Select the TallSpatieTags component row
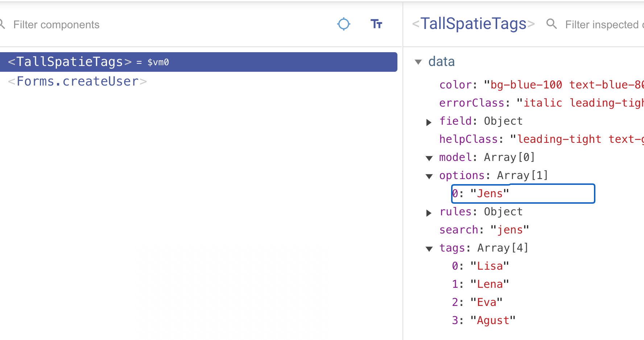 click(199, 62)
